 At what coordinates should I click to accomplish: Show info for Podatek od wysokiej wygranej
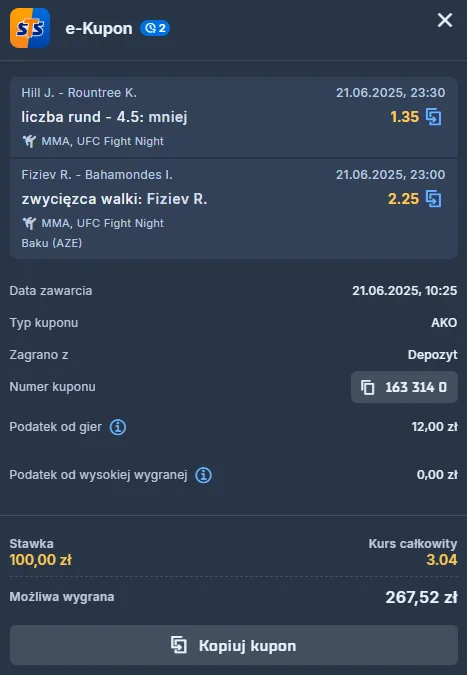[203, 475]
